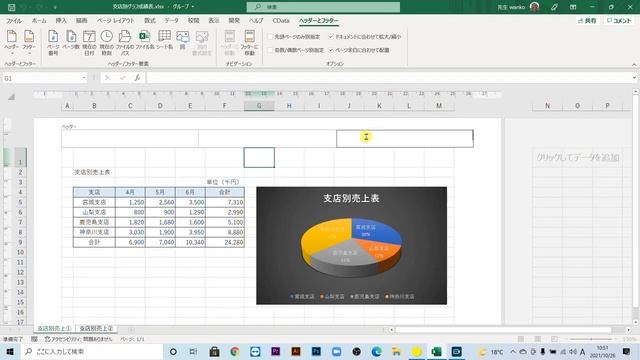Click the Select All corner triangle
Image resolution: width=640 pixels, height=360 pixels.
pos(11,97)
